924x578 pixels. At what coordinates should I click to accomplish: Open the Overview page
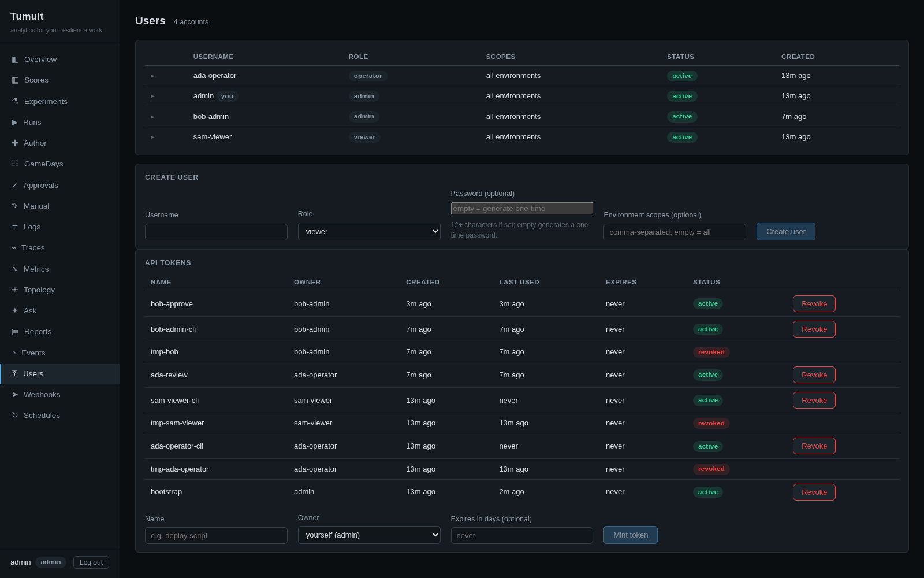tap(60, 59)
